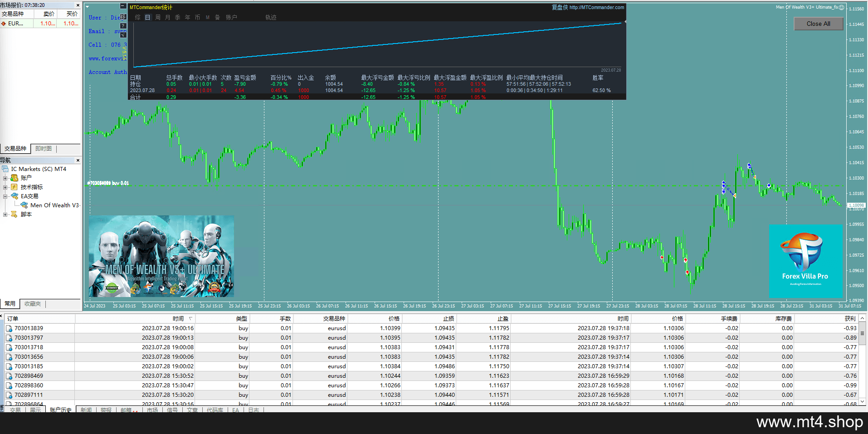Click the order icon for 702897111
The height and width of the screenshot is (434, 868).
point(9,395)
